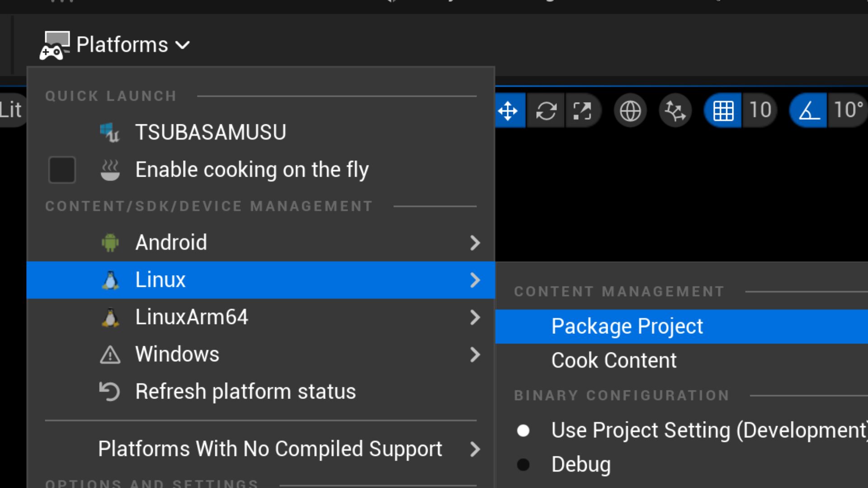The width and height of the screenshot is (868, 488).
Task: Open grid snap value 10 selector
Action: [x=760, y=111]
